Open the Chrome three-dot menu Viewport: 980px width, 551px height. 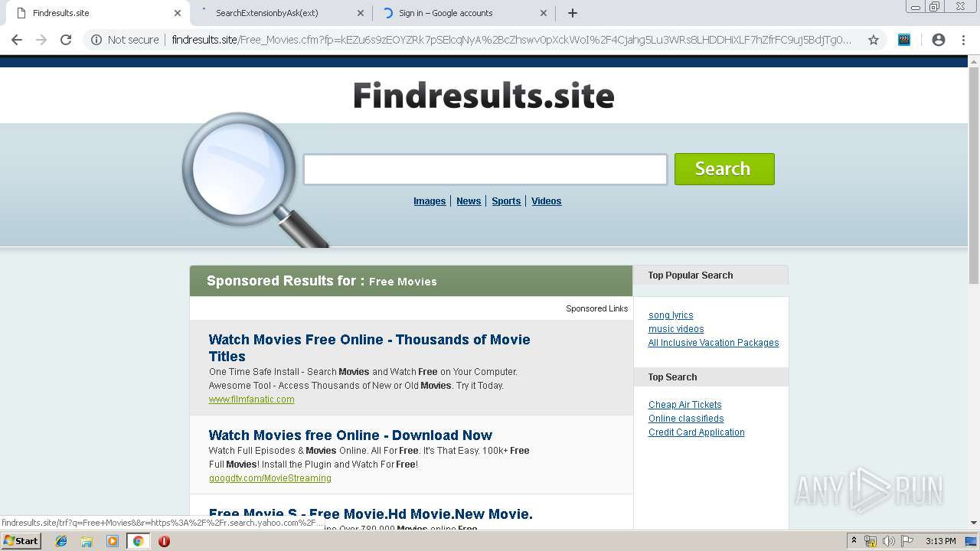963,40
